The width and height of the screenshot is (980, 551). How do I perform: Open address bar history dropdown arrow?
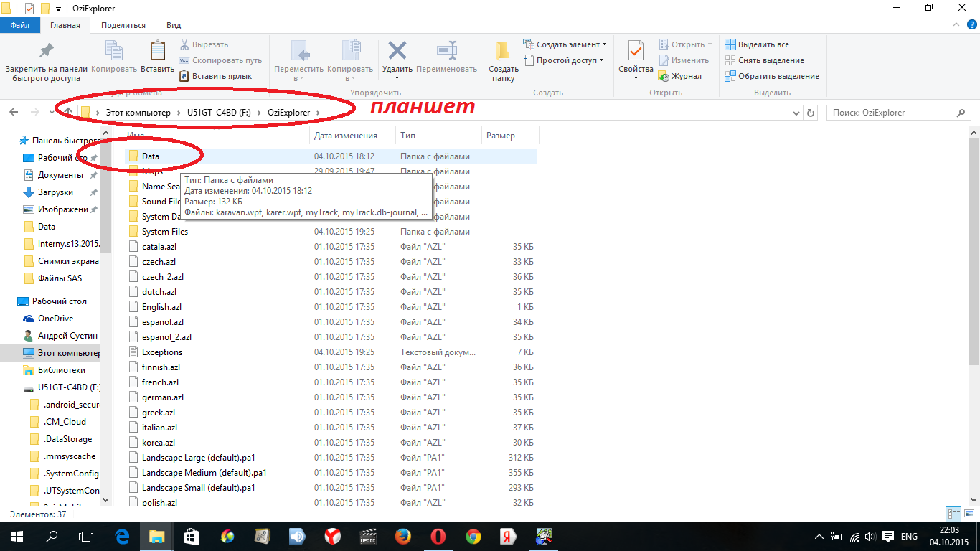coord(796,113)
